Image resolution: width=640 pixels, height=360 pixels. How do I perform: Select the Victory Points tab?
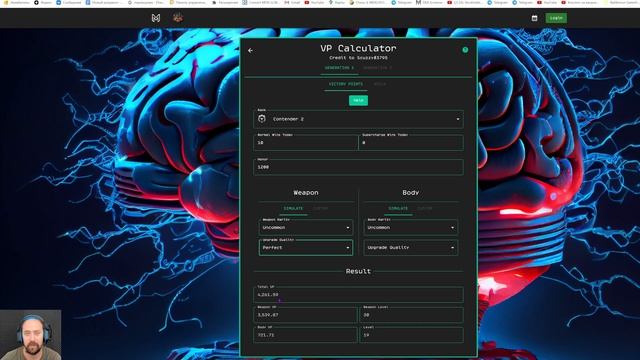346,84
